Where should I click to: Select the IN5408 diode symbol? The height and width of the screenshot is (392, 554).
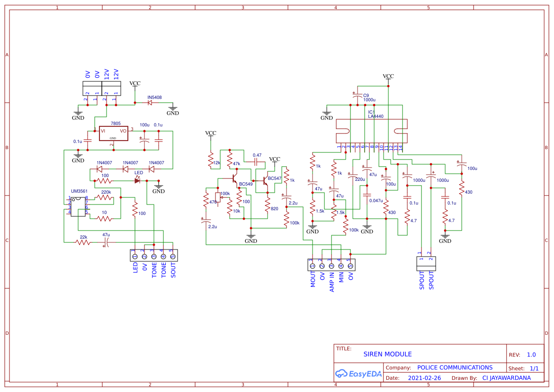(150, 103)
